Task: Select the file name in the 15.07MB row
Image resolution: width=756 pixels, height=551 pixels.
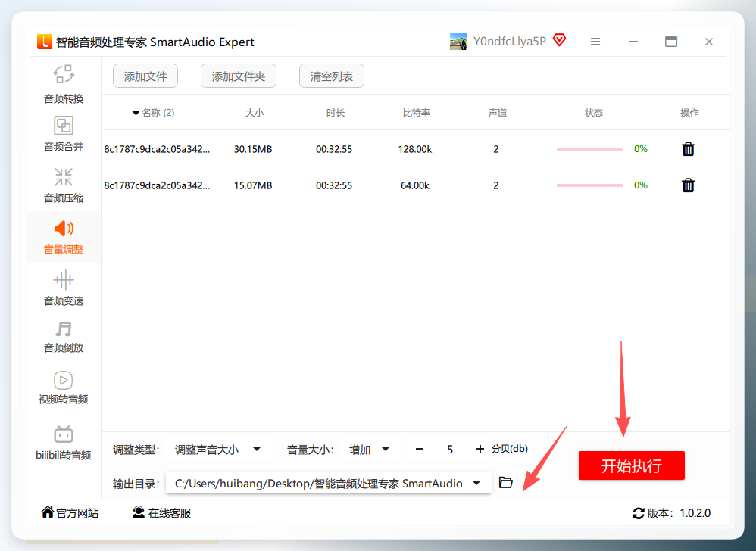Action: 157,185
